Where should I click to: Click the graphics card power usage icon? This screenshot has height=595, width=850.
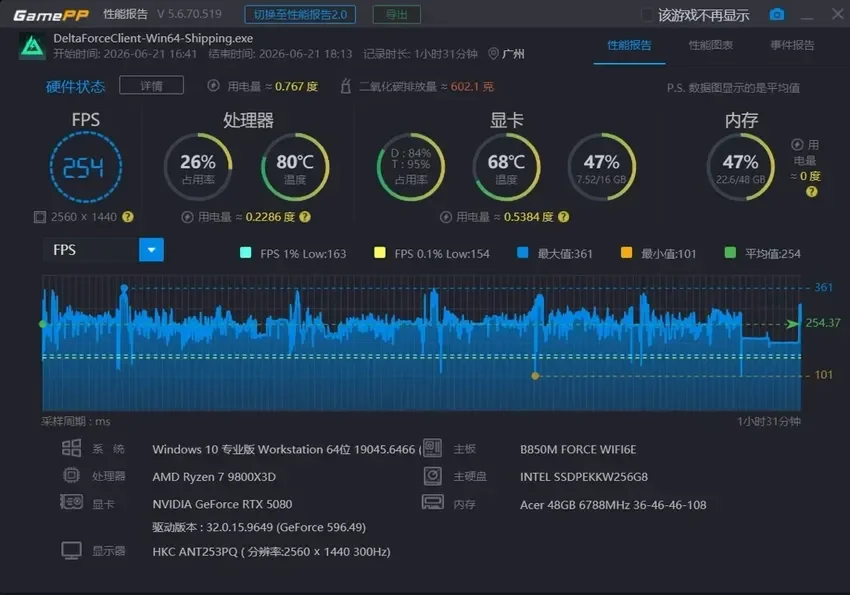pos(446,217)
